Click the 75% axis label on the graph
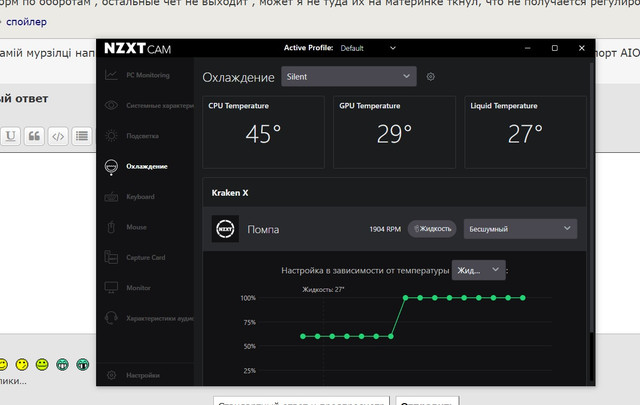Image resolution: width=640 pixels, height=405 pixels. 249,323
